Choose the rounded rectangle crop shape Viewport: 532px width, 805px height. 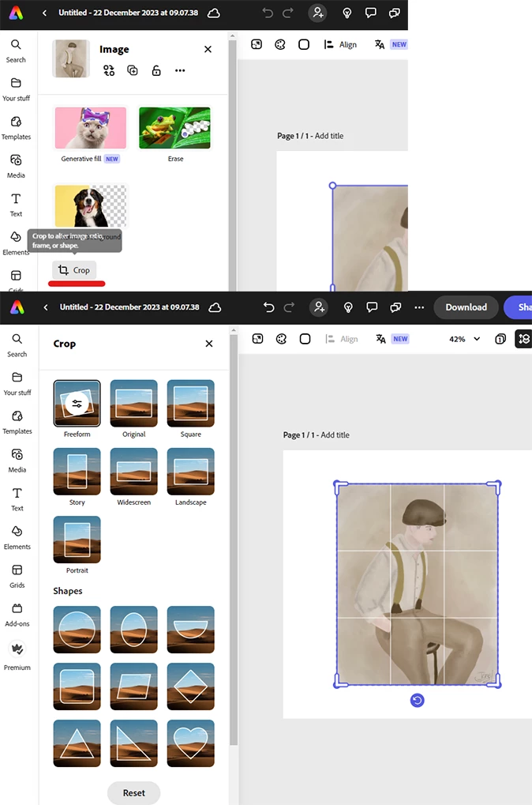[77, 687]
